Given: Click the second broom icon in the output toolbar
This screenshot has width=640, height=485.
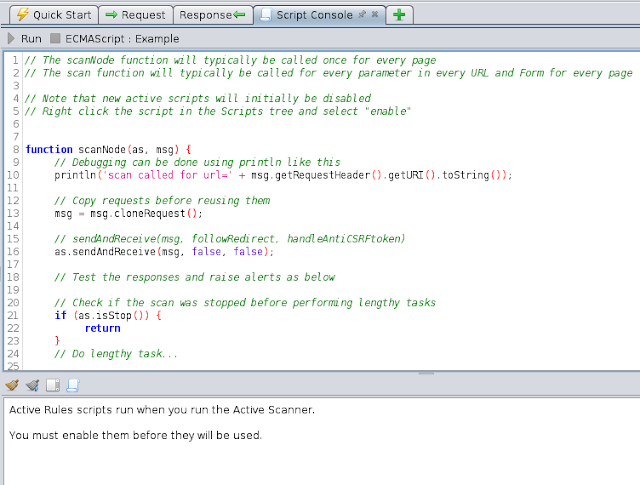Looking at the screenshot, I should coord(32,385).
